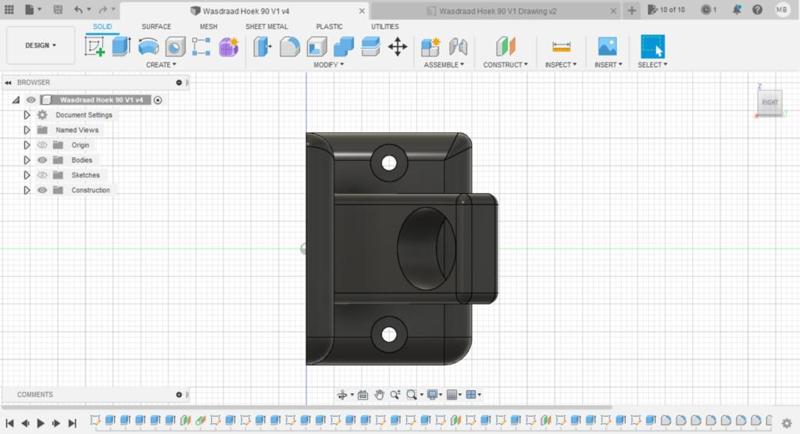Switch to the SHEET METAL tab
The height and width of the screenshot is (434, 800).
tap(266, 27)
